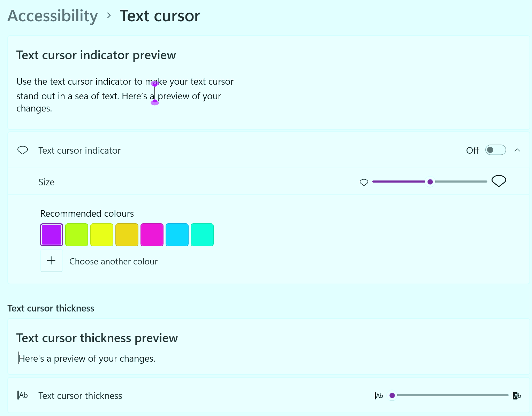Click the thin cursor Ab icon left of the thickness slider

point(379,395)
